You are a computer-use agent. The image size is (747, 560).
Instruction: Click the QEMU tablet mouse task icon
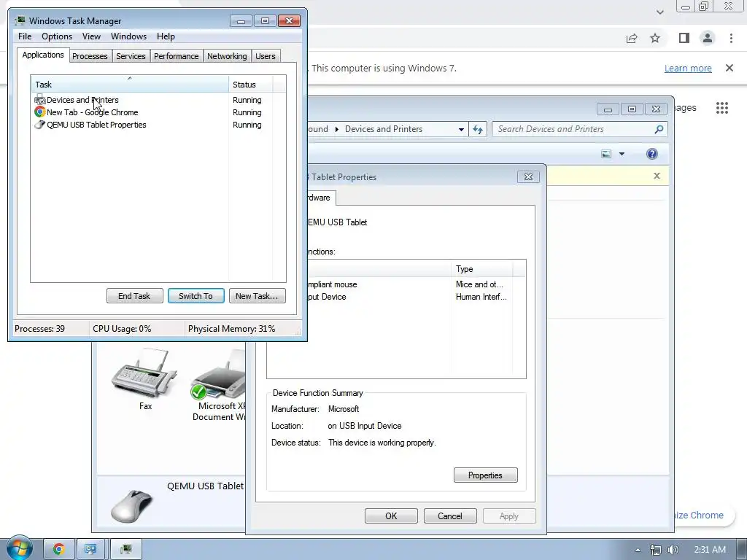point(40,125)
